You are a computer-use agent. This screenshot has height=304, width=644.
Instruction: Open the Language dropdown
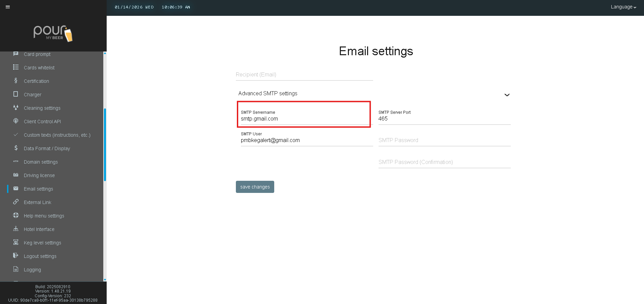pyautogui.click(x=623, y=7)
